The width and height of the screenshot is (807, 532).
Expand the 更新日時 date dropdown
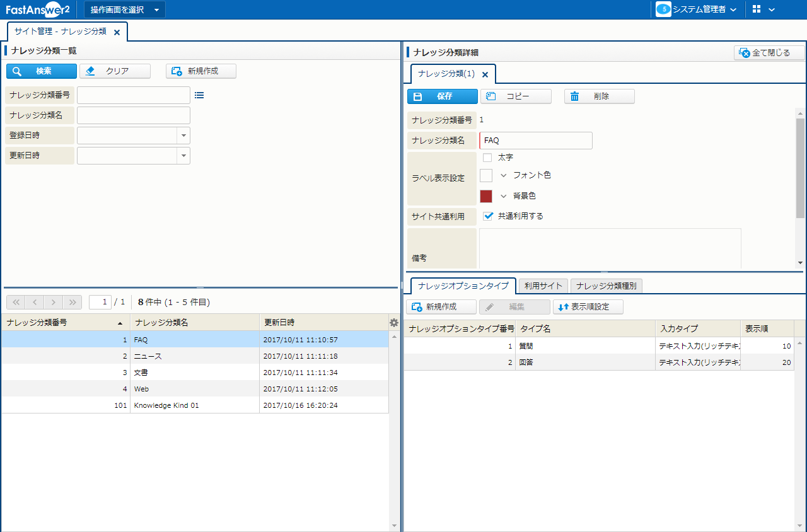tap(183, 156)
